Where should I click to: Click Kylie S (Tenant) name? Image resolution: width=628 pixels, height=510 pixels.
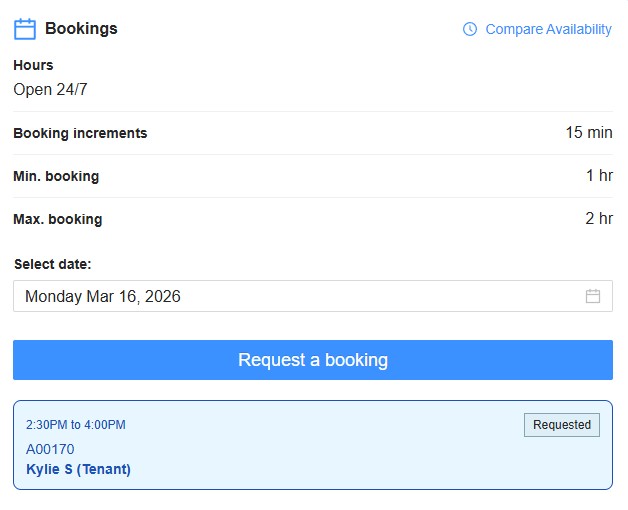pyautogui.click(x=78, y=469)
